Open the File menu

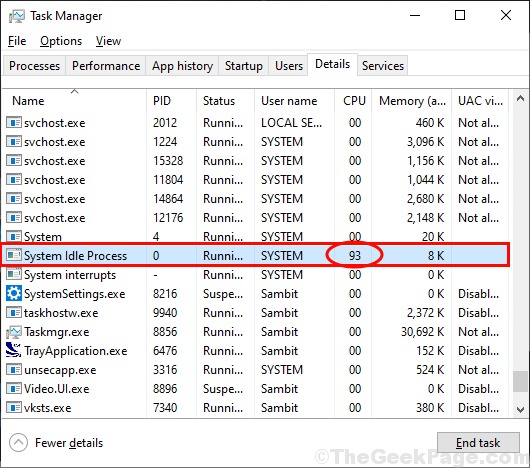[x=17, y=41]
